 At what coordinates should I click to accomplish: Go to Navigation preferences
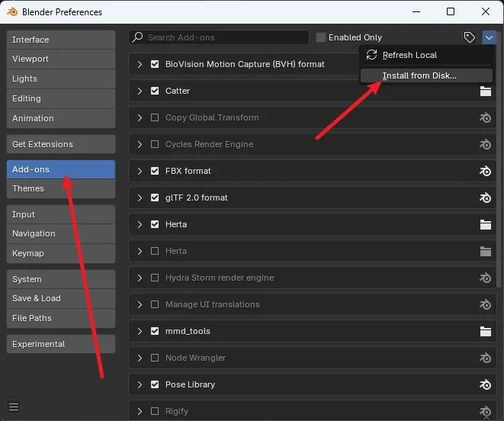click(61, 234)
